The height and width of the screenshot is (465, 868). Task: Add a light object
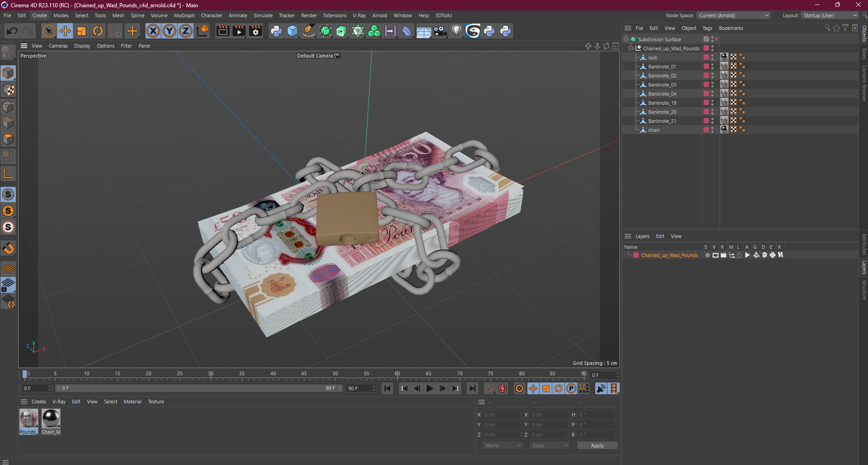click(456, 31)
